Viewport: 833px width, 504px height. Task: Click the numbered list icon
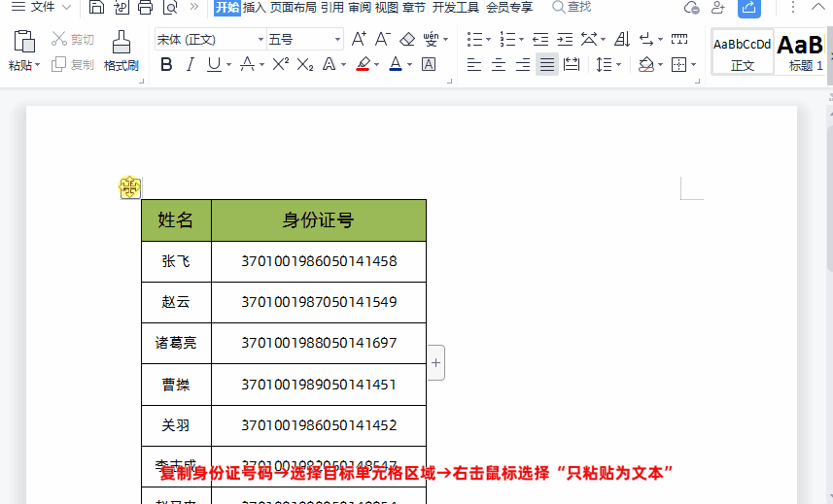point(507,39)
